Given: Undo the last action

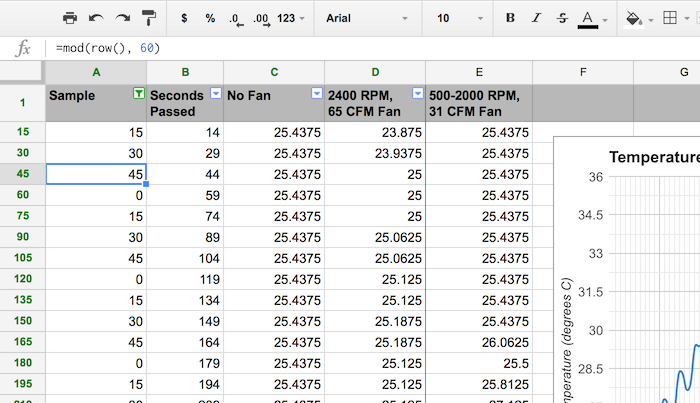Looking at the screenshot, I should tap(96, 18).
